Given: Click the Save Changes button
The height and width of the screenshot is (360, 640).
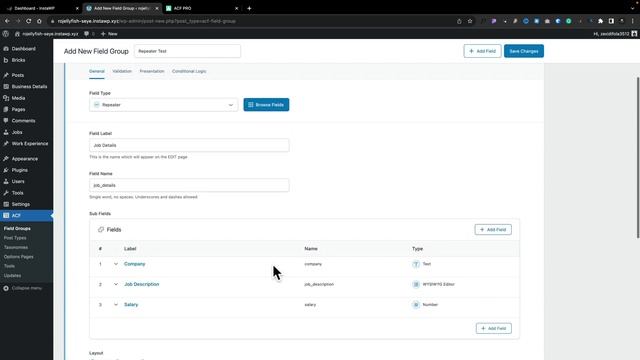Looking at the screenshot, I should 524,51.
